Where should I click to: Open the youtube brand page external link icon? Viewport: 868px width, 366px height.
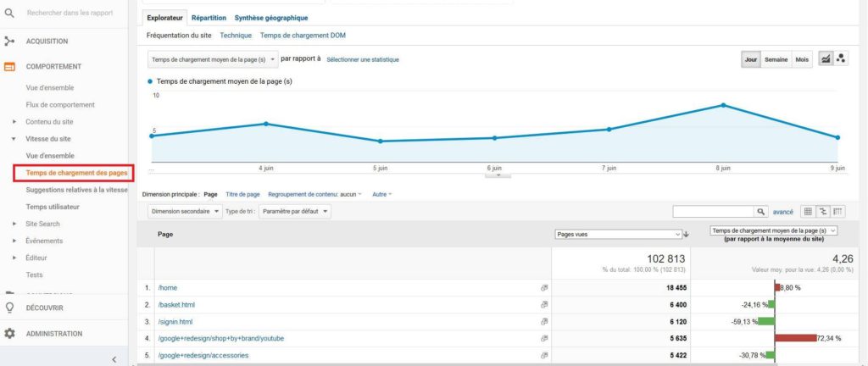coord(544,338)
